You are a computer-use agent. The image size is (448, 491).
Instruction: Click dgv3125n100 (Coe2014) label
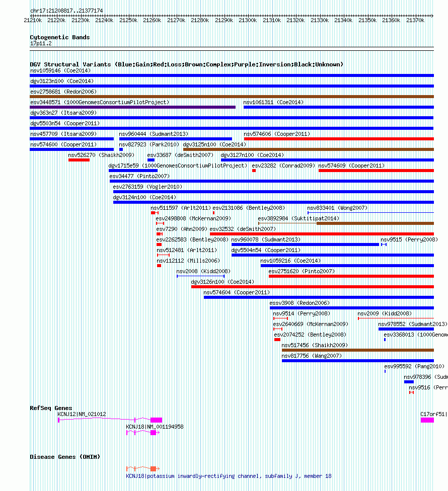point(214,144)
